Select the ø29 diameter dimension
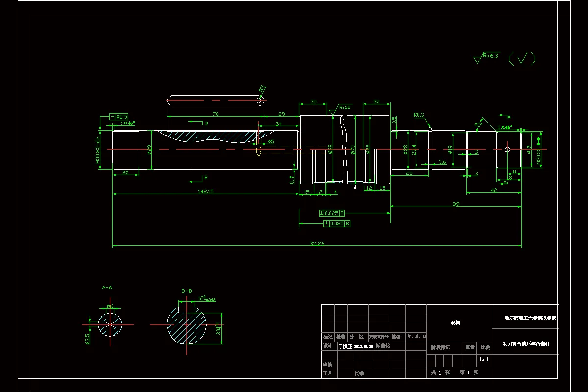588x392 pixels. tap(149, 149)
